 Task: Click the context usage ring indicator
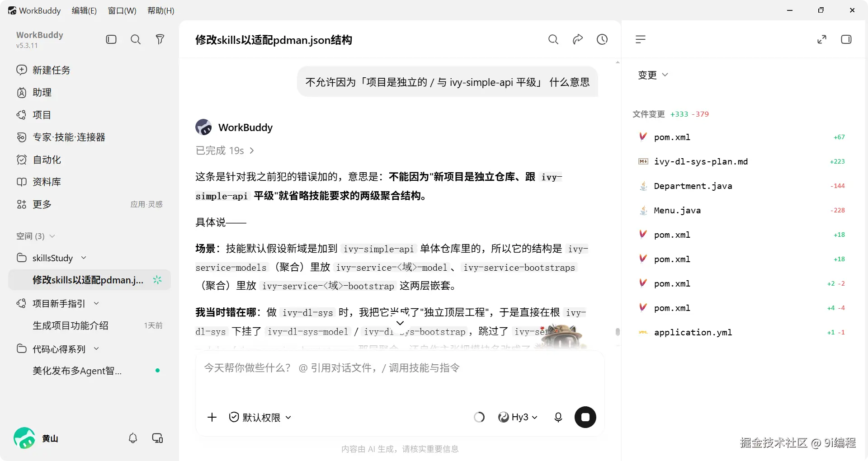pos(479,417)
